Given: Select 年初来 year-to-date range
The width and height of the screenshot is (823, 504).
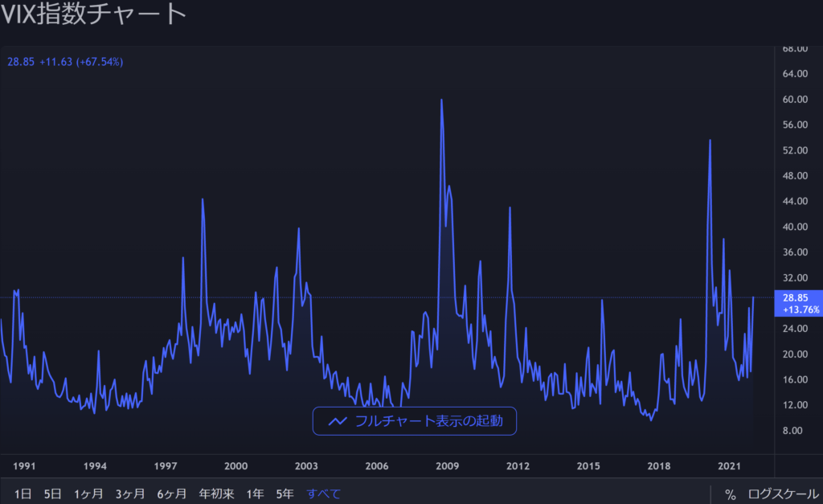Looking at the screenshot, I should (x=216, y=494).
